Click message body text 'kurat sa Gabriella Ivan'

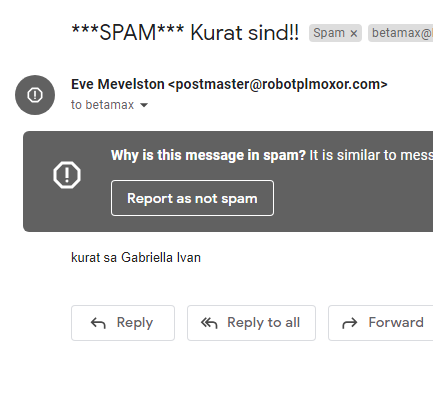[136, 258]
